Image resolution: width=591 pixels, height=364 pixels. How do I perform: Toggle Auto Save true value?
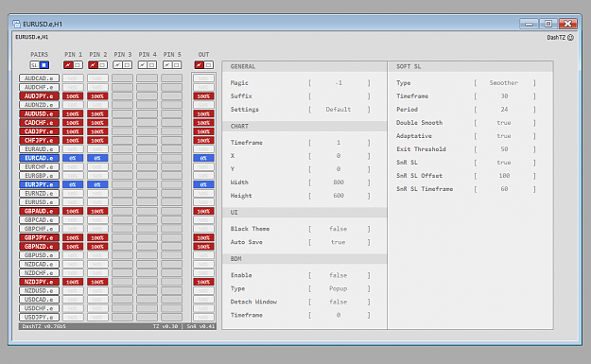click(x=339, y=242)
